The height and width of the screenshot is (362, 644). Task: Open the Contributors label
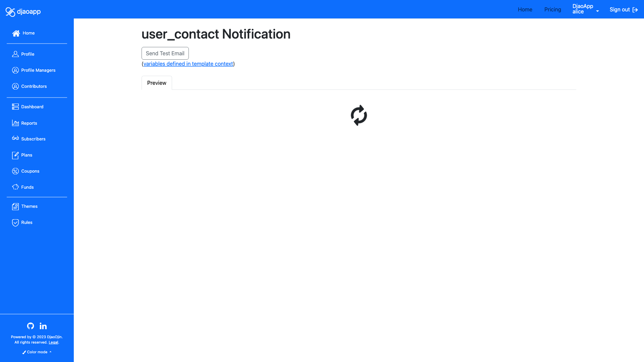pyautogui.click(x=34, y=86)
